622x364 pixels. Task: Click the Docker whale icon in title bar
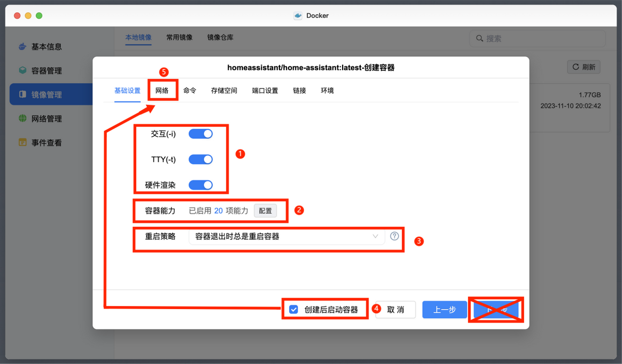pos(298,16)
